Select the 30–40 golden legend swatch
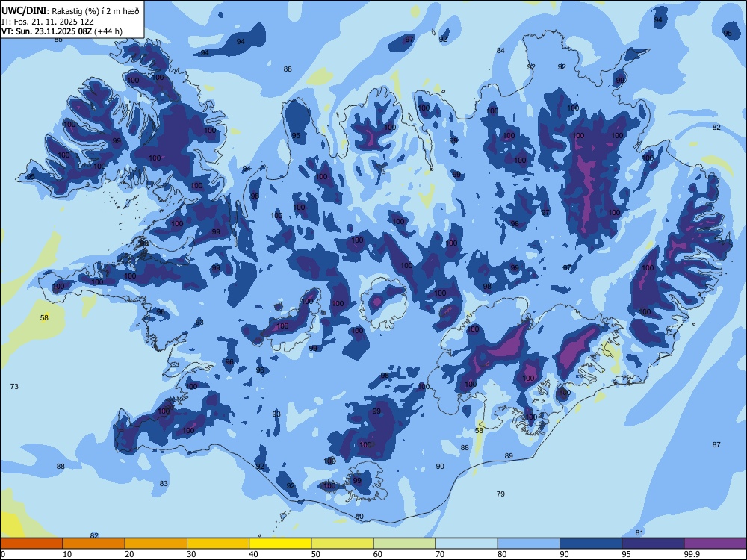The image size is (747, 560). pyautogui.click(x=218, y=544)
